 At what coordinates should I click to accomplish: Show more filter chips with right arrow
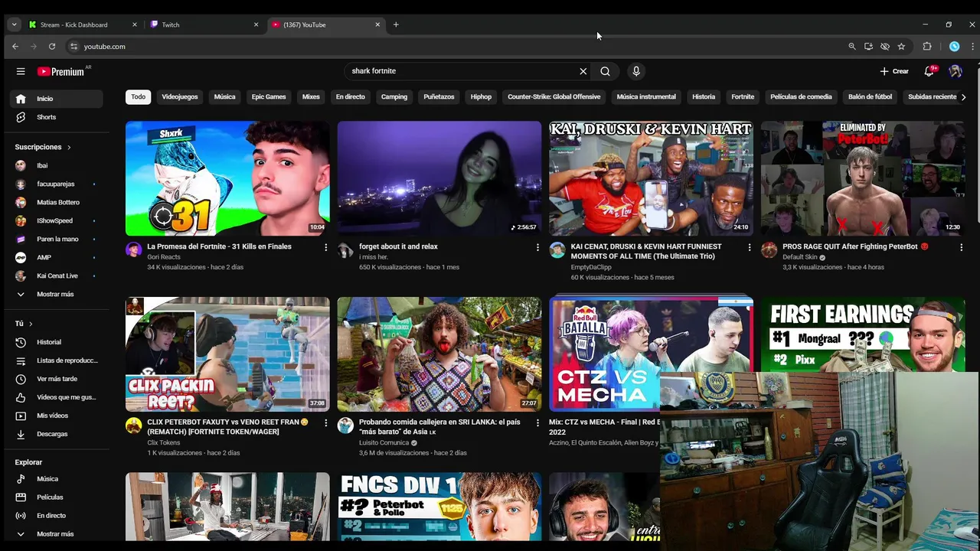pyautogui.click(x=963, y=97)
